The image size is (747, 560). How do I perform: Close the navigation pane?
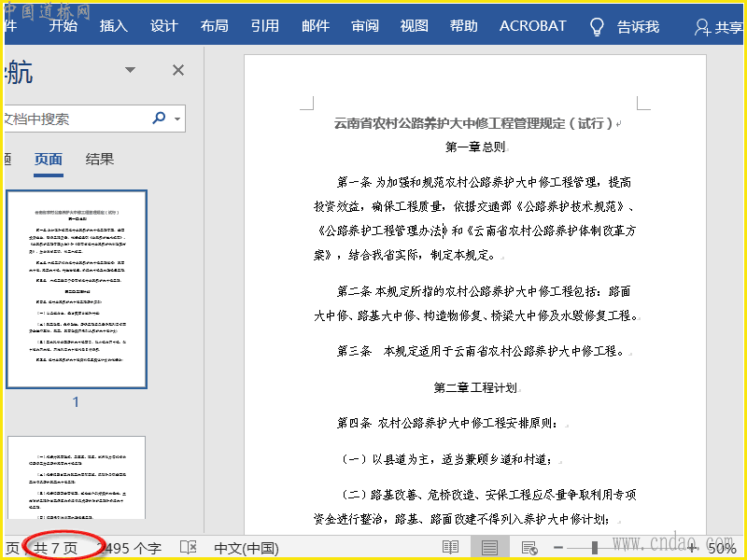178,71
